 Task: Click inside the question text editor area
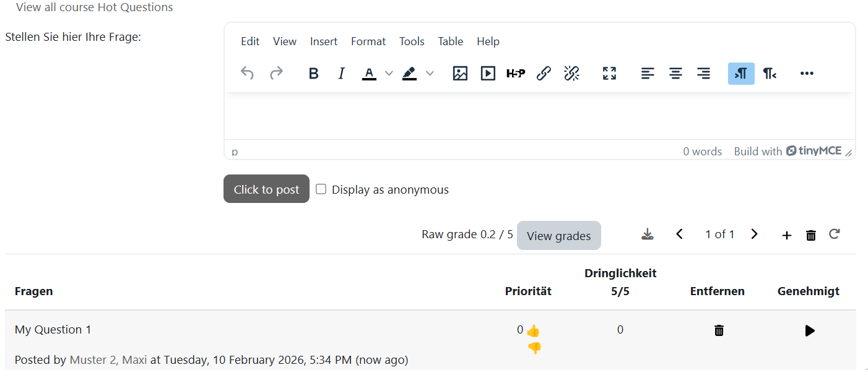click(x=539, y=116)
